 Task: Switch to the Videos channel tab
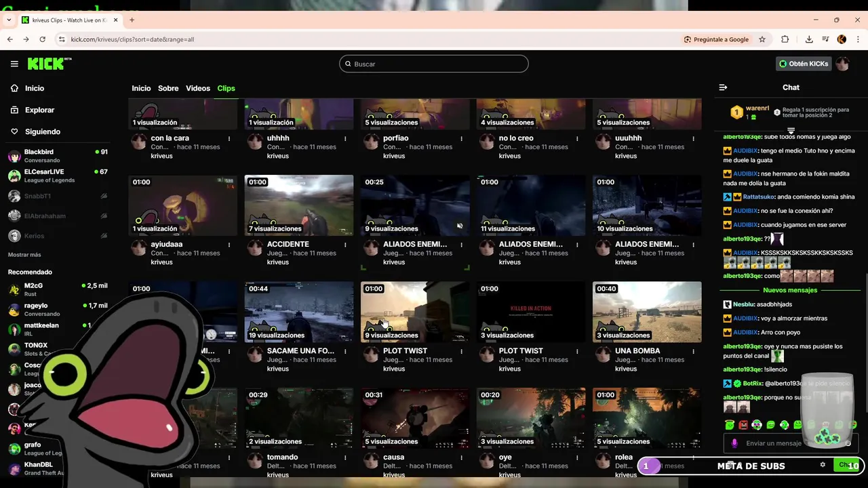pos(198,88)
